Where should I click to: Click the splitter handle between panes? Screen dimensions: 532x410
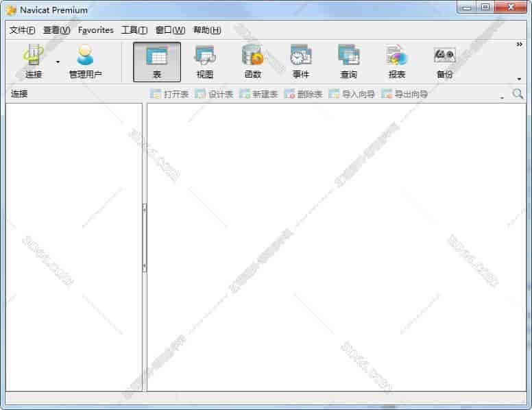tap(145, 237)
